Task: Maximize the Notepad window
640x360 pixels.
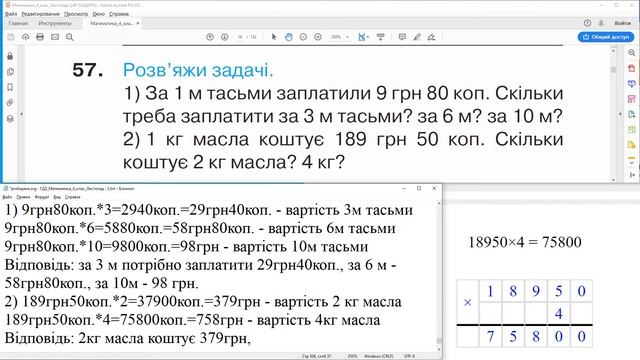Action: [419, 188]
